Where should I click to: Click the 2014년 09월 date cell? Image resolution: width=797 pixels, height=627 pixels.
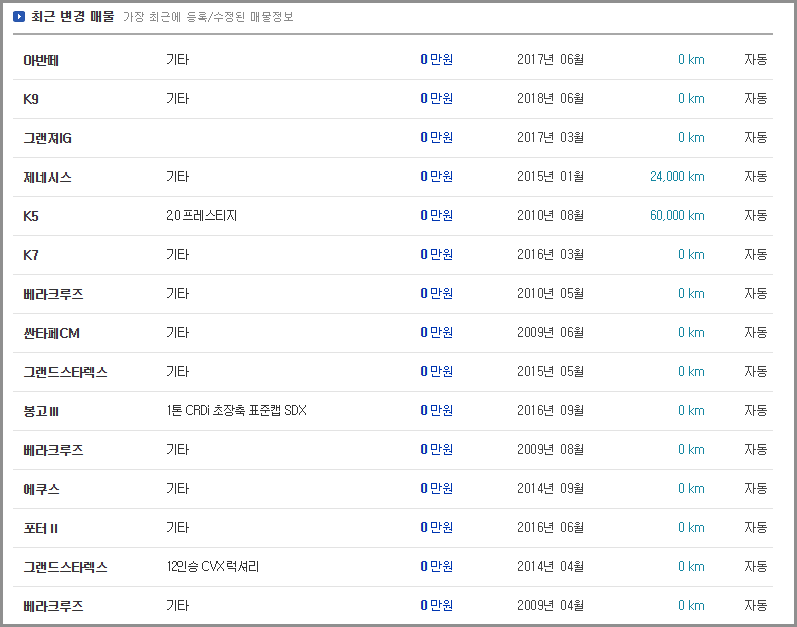pos(550,489)
